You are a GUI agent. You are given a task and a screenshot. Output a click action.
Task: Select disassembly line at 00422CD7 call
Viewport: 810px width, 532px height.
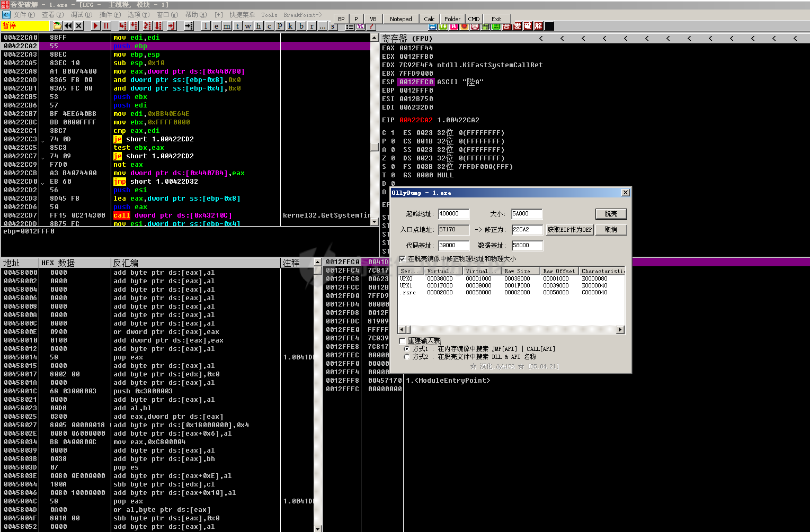point(185,215)
